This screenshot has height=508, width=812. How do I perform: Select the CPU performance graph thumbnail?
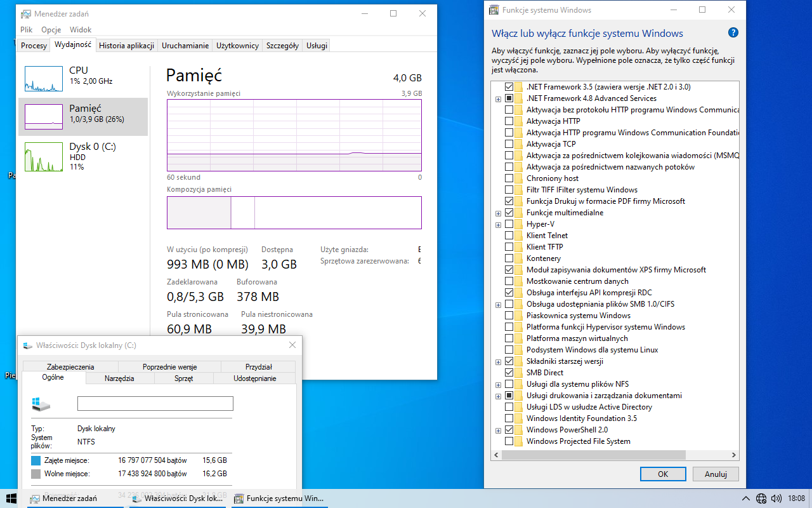pyautogui.click(x=44, y=78)
